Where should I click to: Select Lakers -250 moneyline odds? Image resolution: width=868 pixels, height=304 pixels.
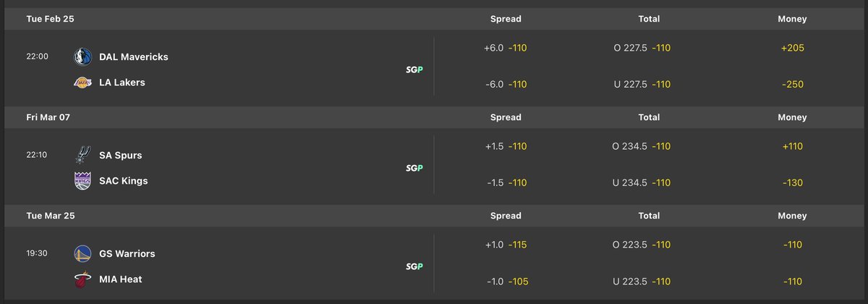click(793, 84)
